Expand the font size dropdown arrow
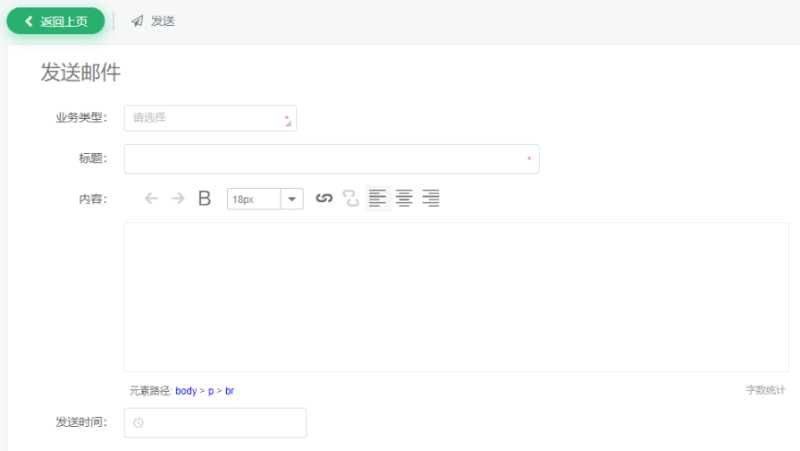Image resolution: width=800 pixels, height=451 pixels. point(292,199)
